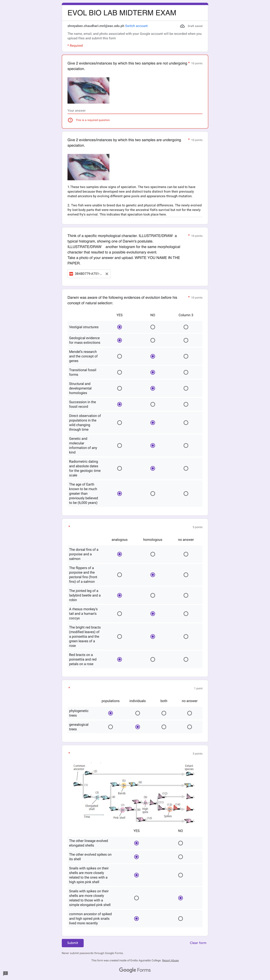
Task: Click the Draft saved cloud icon
Action: pos(182,26)
